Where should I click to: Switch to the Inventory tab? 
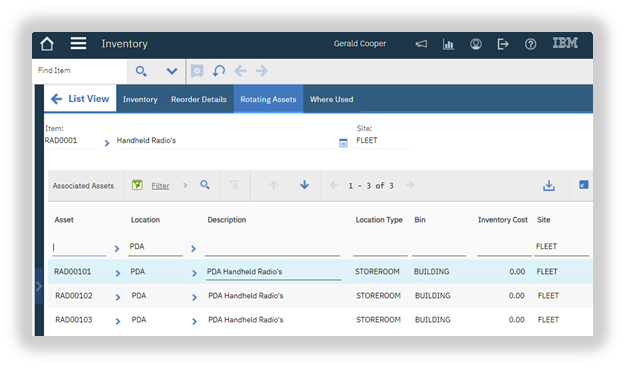point(140,99)
